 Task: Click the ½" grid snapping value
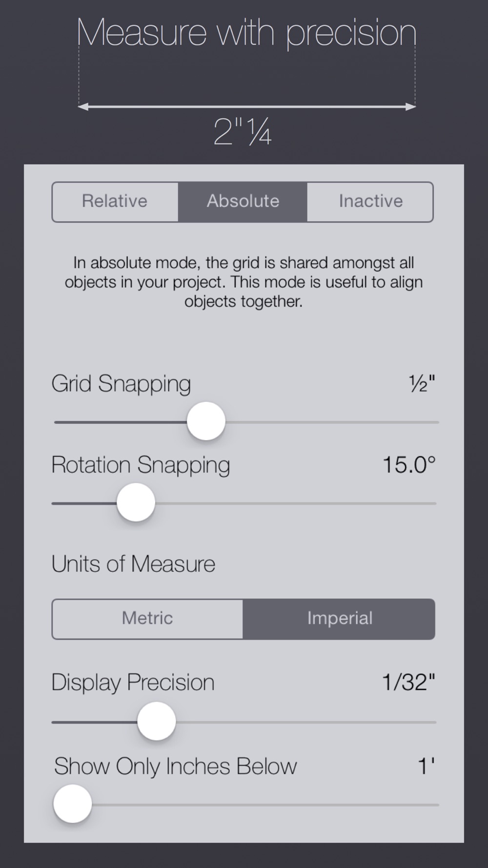pyautogui.click(x=422, y=385)
